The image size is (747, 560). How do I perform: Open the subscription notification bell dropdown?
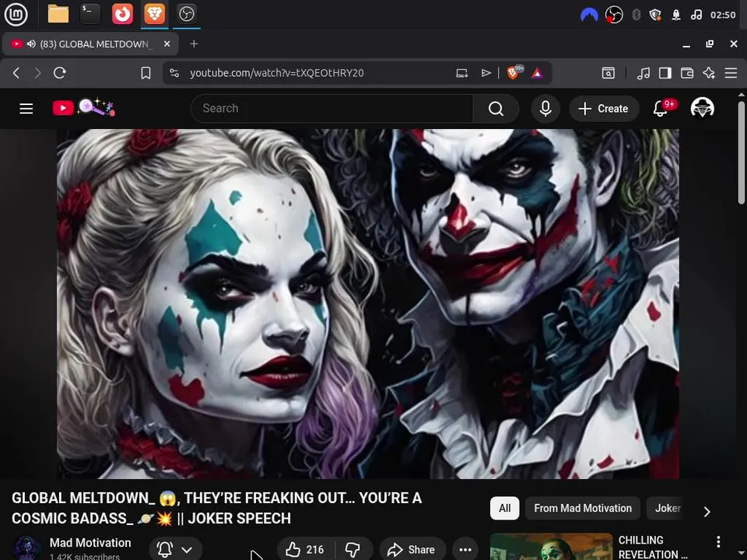pos(175,550)
